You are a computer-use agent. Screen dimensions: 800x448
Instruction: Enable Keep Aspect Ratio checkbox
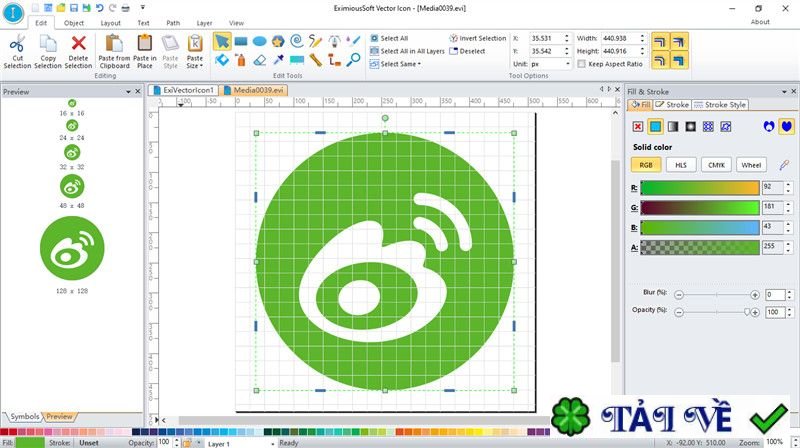[582, 64]
